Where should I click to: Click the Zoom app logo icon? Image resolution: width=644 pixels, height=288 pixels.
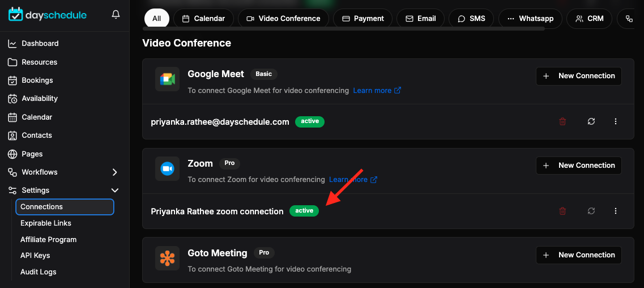point(167,168)
